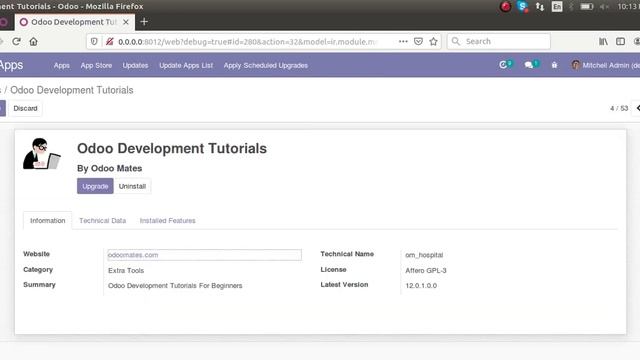Select Apply Scheduled Upgrades
This screenshot has width=640, height=360.
coord(265,65)
